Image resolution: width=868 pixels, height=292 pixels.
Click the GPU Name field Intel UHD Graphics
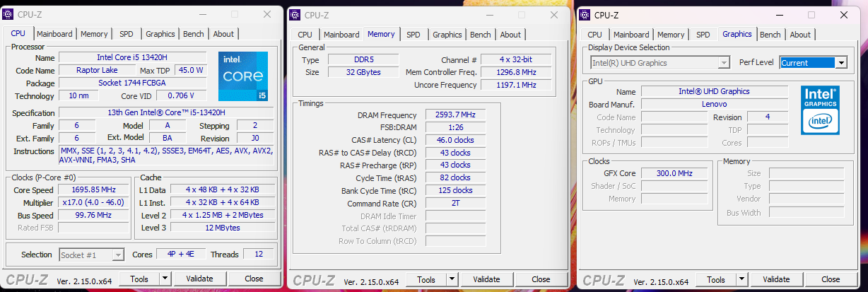(714, 91)
